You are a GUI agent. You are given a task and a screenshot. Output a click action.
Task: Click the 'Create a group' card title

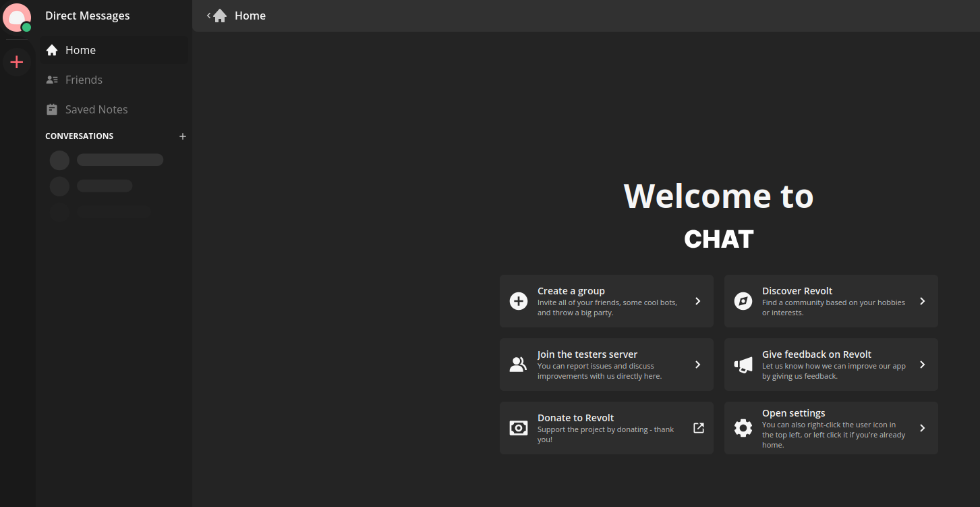571,291
